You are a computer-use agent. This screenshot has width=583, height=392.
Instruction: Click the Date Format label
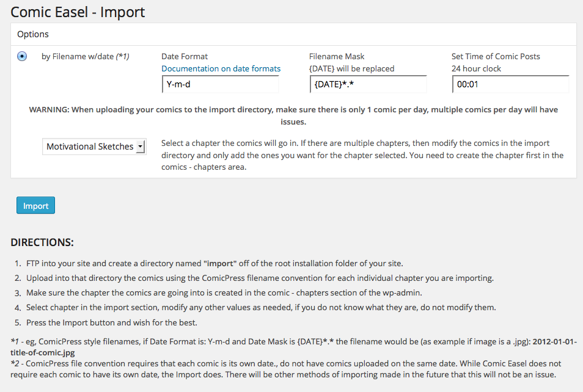tap(185, 56)
